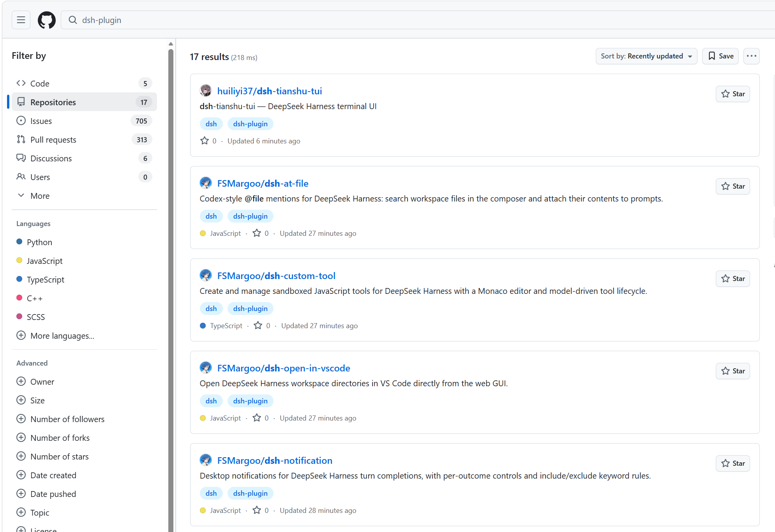Go to GitHub homepage via Octocat logo
The image size is (775, 532).
click(x=47, y=20)
